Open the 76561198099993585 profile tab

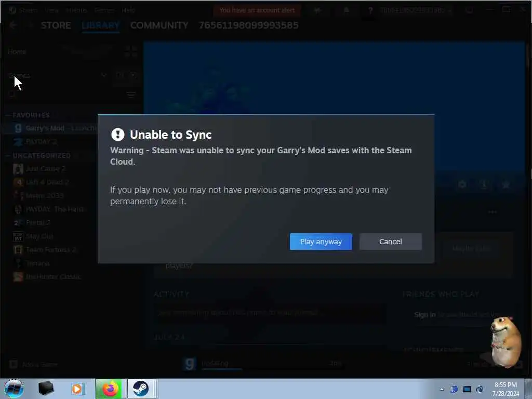248,25
